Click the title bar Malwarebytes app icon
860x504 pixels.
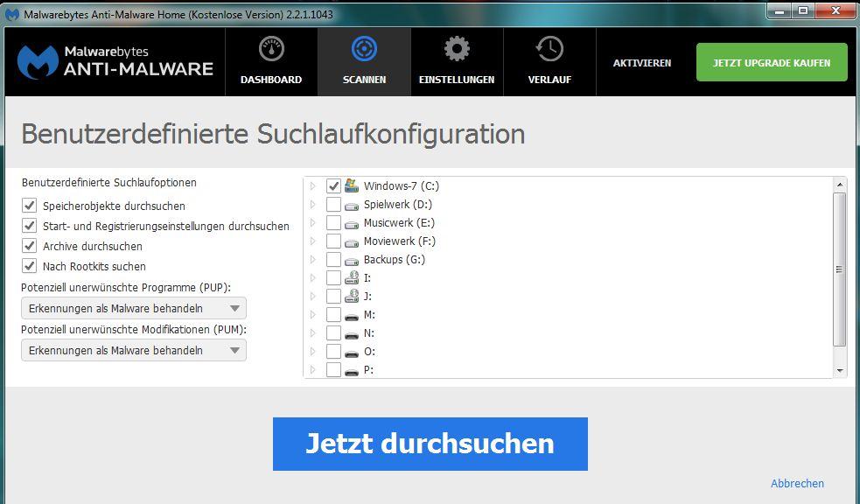[12, 14]
